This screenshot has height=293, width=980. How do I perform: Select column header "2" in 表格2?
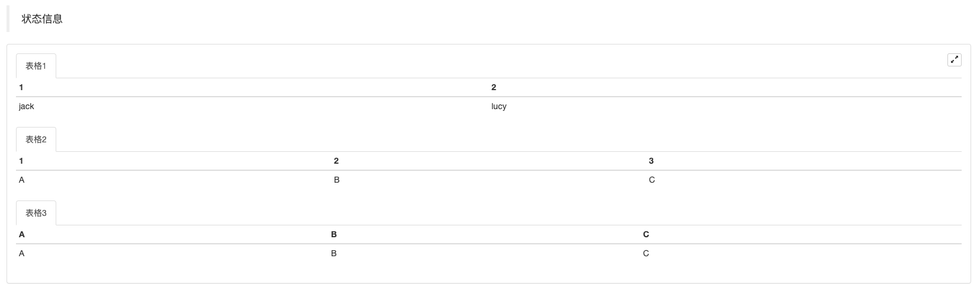pos(336,161)
